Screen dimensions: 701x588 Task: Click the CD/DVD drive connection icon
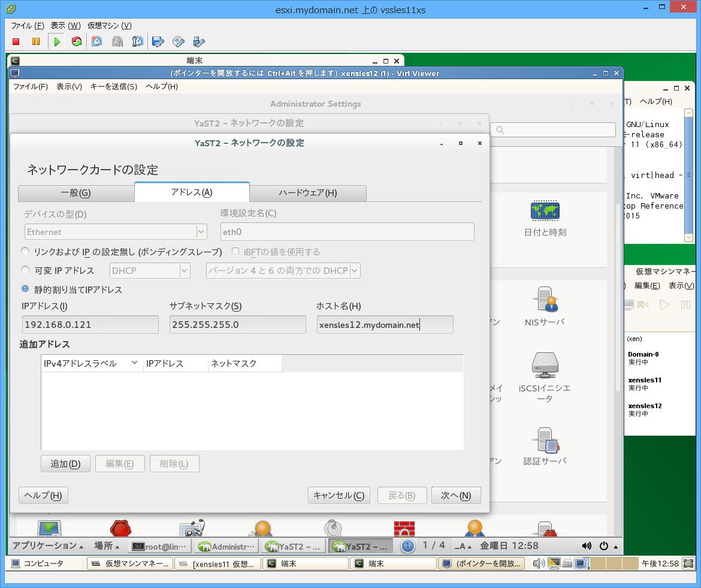pyautogui.click(x=179, y=41)
